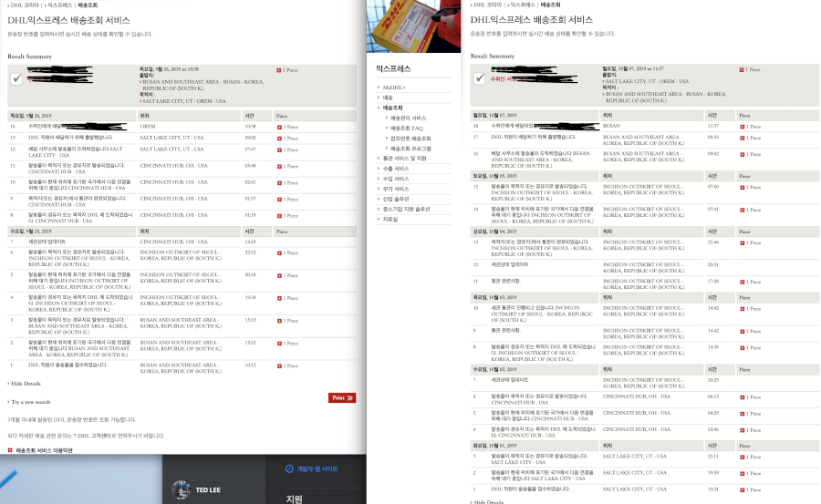Image resolution: width=821 pixels, height=504 pixels.
Task: Open the DHL 고객센터 link
Action: (x=95, y=436)
